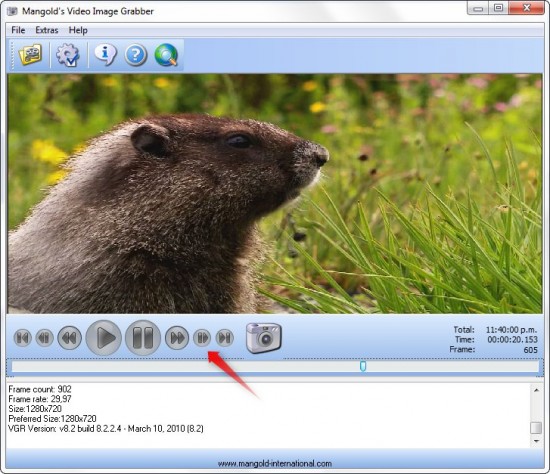Screen dimensions: 550x474
Task: Step one frame forward
Action: click(202, 338)
